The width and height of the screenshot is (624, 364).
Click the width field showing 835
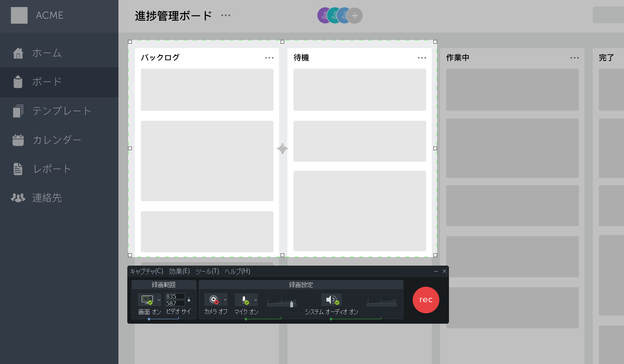[x=175, y=296]
